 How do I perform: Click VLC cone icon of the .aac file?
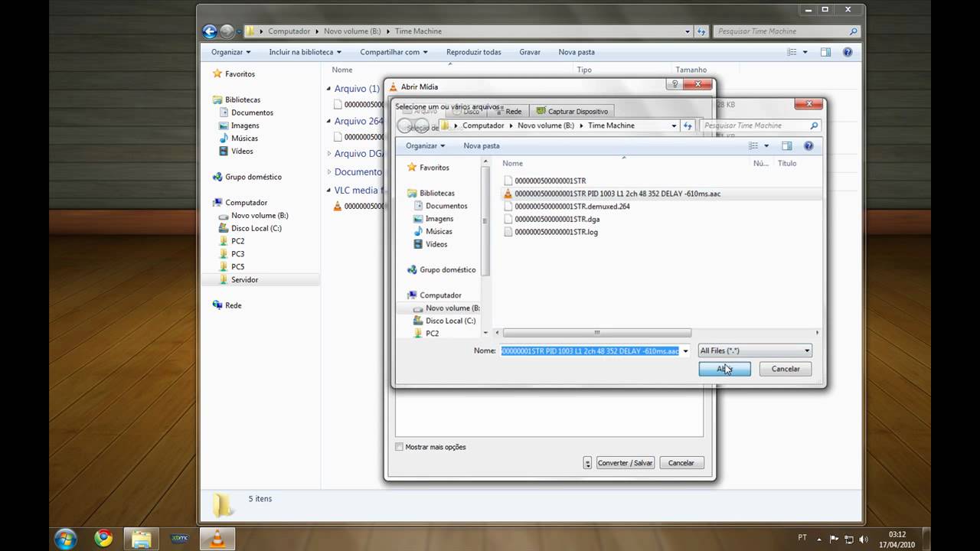(x=508, y=194)
